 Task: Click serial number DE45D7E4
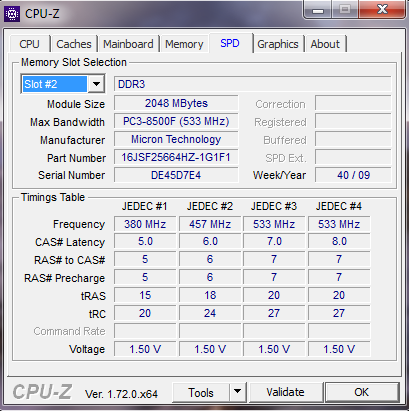[176, 175]
